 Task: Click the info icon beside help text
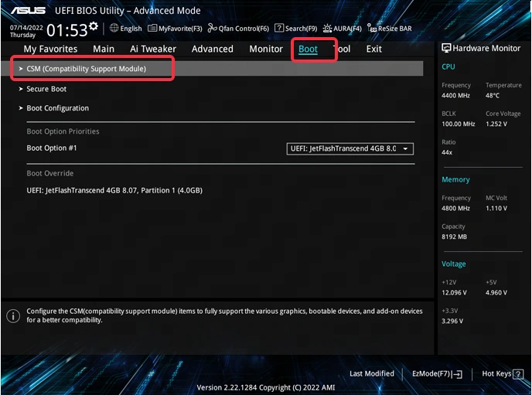tap(13, 316)
